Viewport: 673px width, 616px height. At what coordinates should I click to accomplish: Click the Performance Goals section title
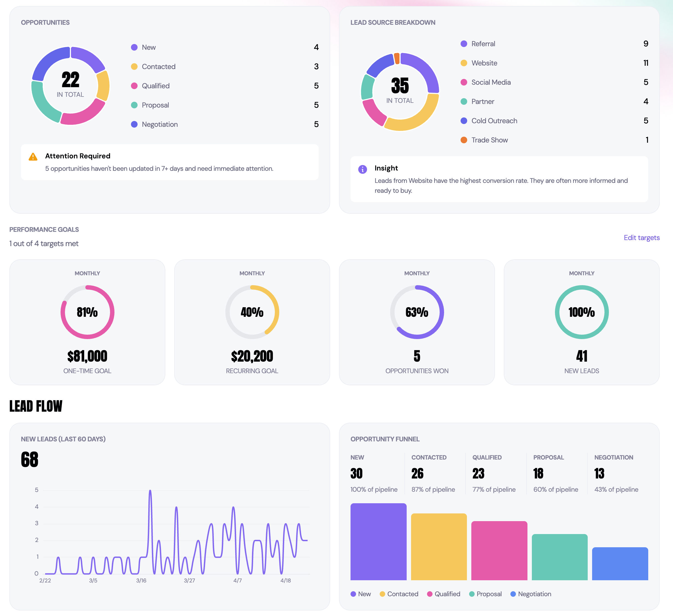44,230
